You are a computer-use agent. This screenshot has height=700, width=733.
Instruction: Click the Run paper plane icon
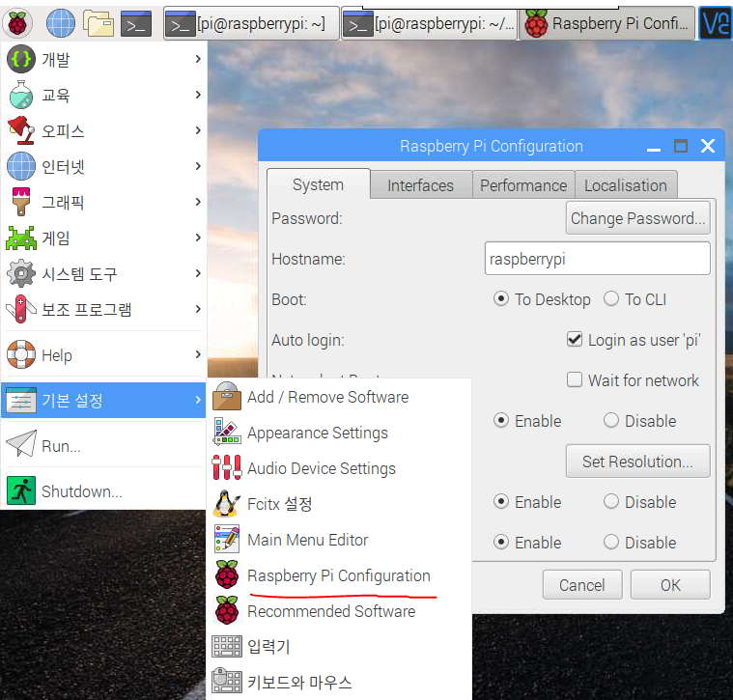pos(20,443)
